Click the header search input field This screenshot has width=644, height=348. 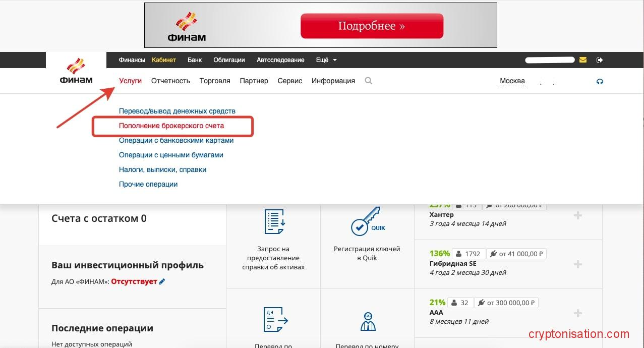point(549,60)
